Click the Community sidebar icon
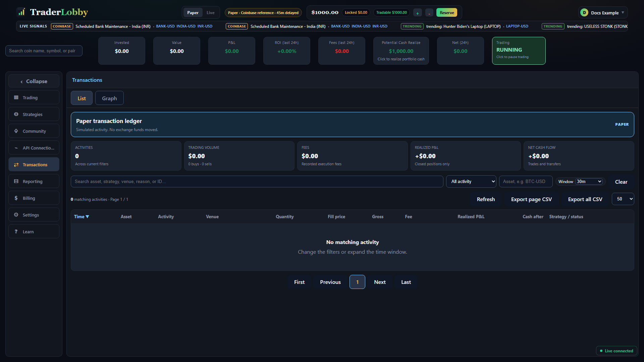Image resolution: width=644 pixels, height=362 pixels. (x=16, y=131)
